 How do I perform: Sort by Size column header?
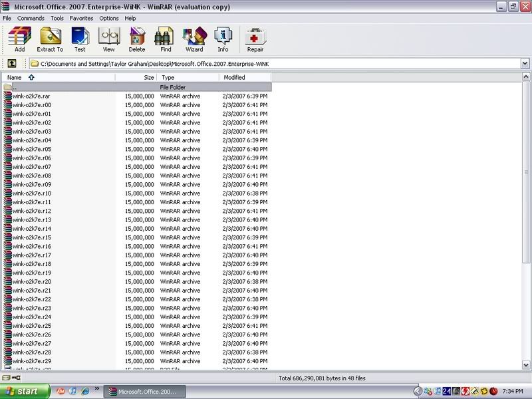pyautogui.click(x=136, y=77)
